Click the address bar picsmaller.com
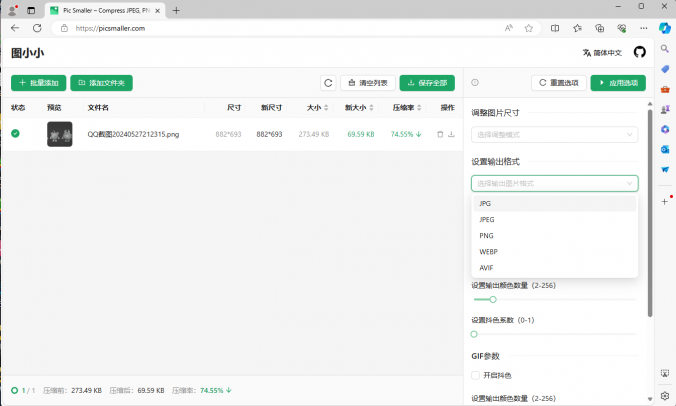Viewport: 676px width, 406px height. pyautogui.click(x=110, y=28)
